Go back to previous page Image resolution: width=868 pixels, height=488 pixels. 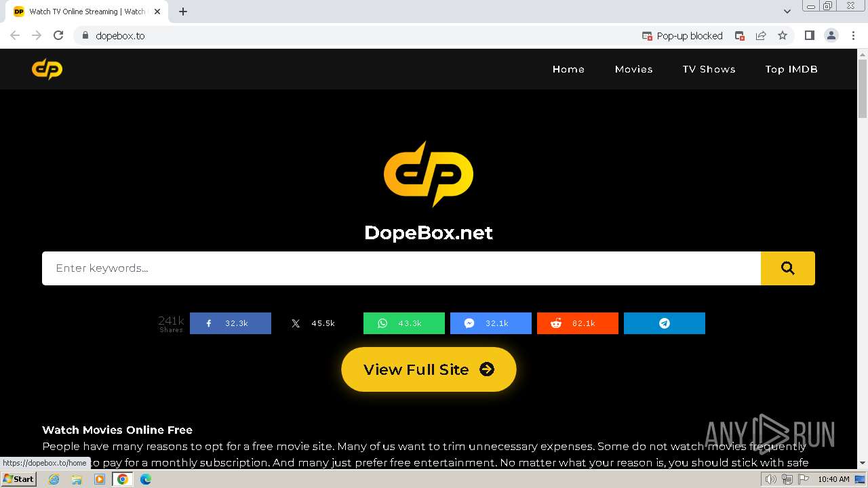point(15,36)
